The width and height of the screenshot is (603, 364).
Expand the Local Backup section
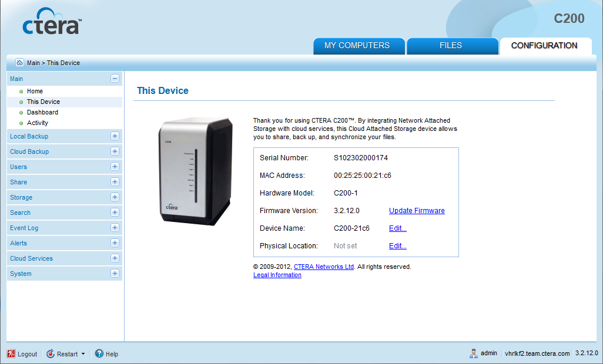click(x=115, y=136)
